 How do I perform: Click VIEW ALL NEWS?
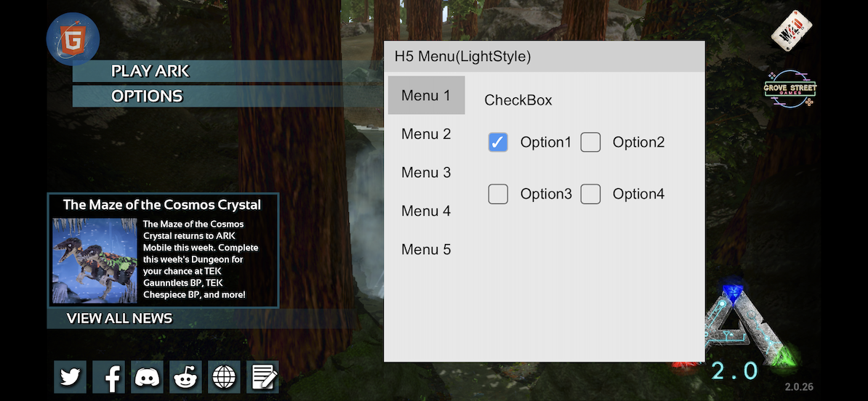click(202, 319)
